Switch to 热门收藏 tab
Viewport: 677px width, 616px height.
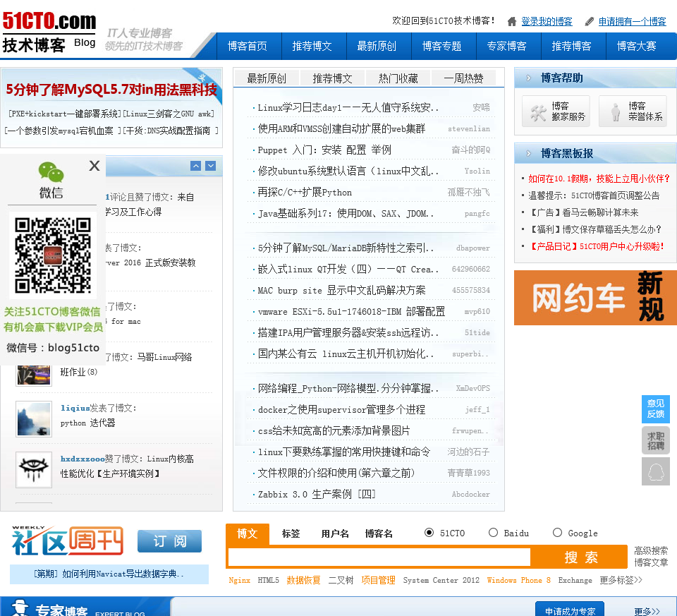pyautogui.click(x=398, y=78)
